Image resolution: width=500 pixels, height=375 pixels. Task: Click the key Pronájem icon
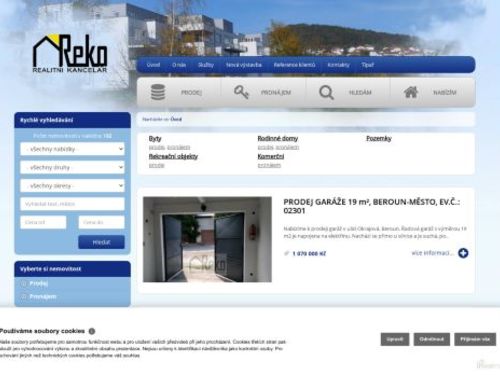241,92
